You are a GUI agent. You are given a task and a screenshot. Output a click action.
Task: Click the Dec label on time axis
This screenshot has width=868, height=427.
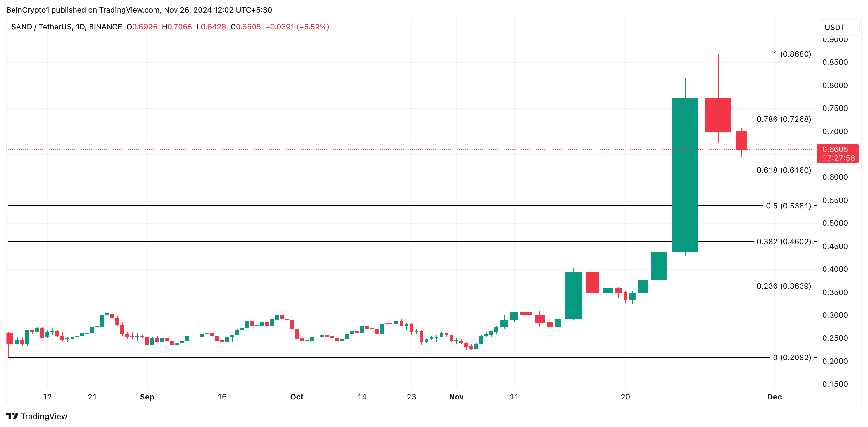tap(774, 397)
